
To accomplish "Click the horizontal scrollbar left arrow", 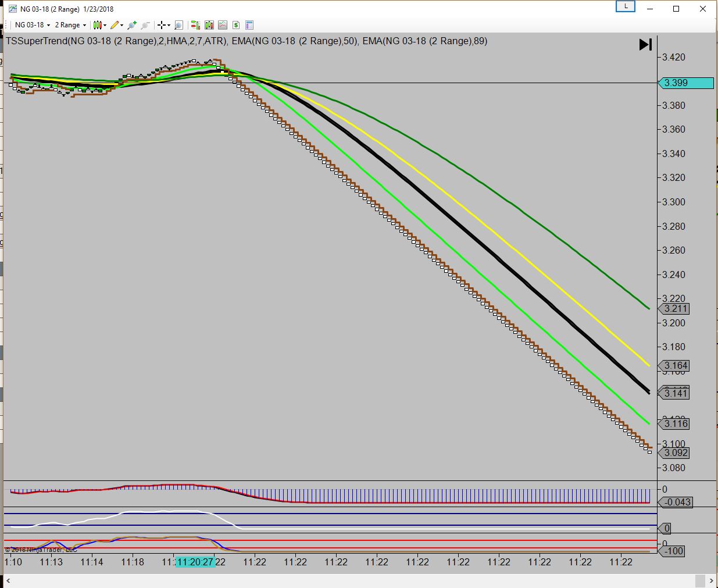I will tap(8, 581).
